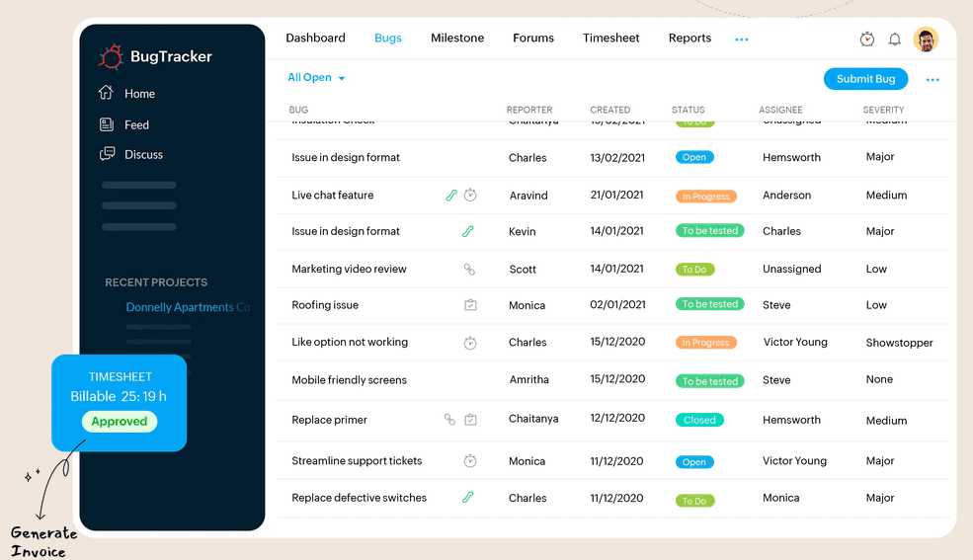This screenshot has height=560, width=973.
Task: Select Home in the sidebar
Action: coord(139,94)
